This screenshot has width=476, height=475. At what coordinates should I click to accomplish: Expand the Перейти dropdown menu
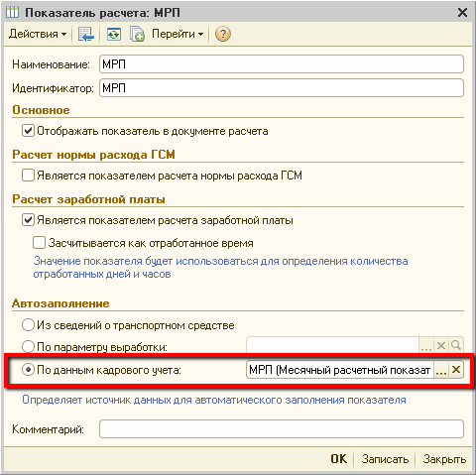[x=178, y=34]
